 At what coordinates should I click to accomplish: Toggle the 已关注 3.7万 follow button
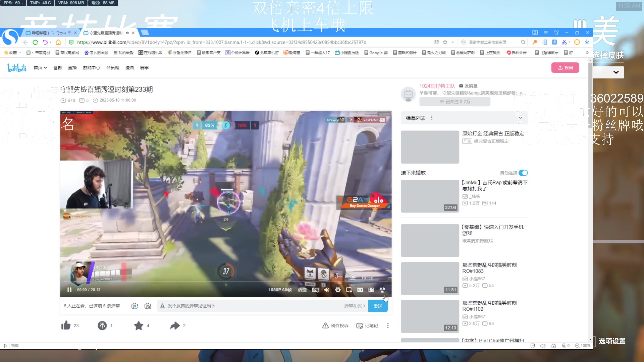pos(455,102)
